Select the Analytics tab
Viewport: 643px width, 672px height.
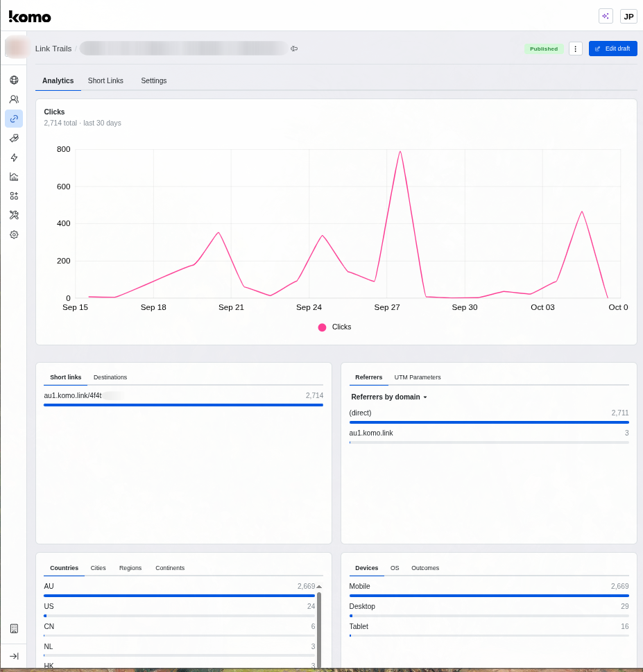pos(58,80)
